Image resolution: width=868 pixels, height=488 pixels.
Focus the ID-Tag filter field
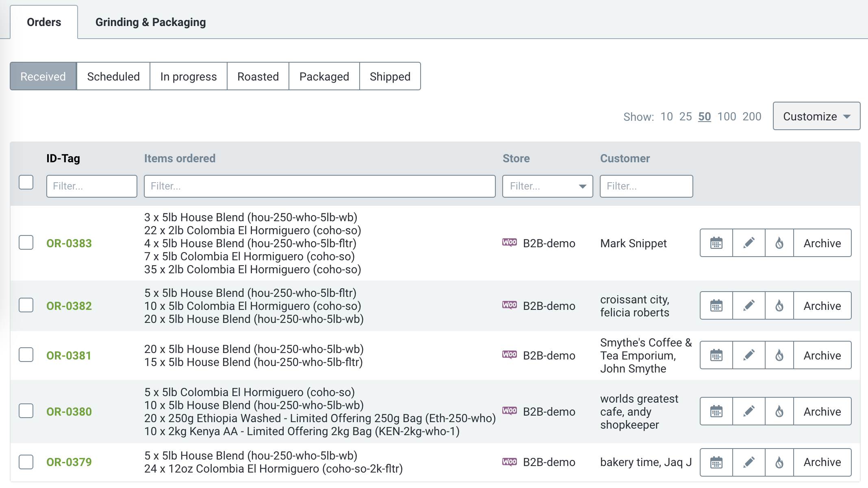[92, 186]
